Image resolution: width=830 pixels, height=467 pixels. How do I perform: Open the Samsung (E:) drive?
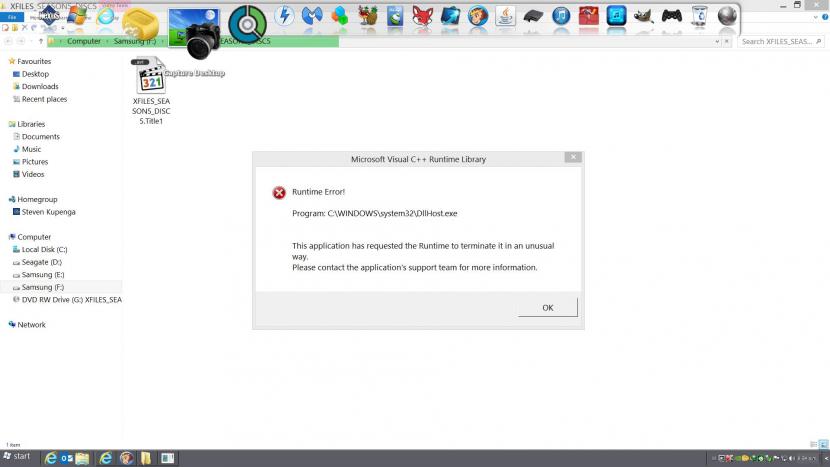(42, 275)
